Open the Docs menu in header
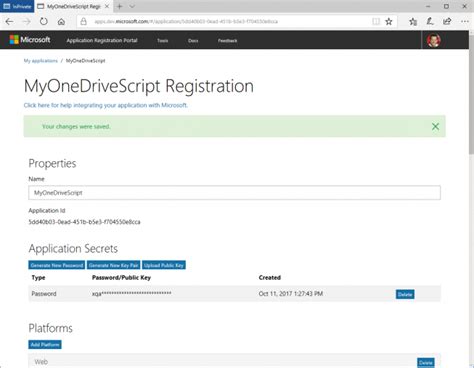This screenshot has width=474, height=368. (x=193, y=41)
